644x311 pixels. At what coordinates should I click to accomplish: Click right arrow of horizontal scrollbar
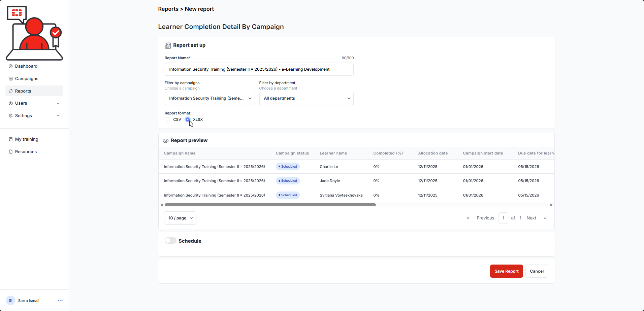pyautogui.click(x=551, y=205)
